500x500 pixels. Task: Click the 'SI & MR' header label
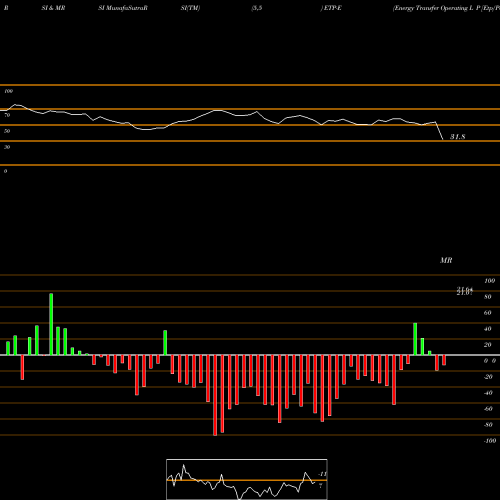point(53,8)
